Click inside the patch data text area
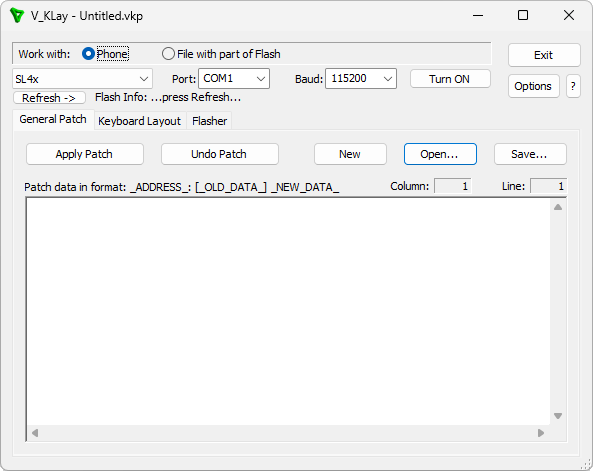Image resolution: width=593 pixels, height=471 pixels. (x=288, y=312)
